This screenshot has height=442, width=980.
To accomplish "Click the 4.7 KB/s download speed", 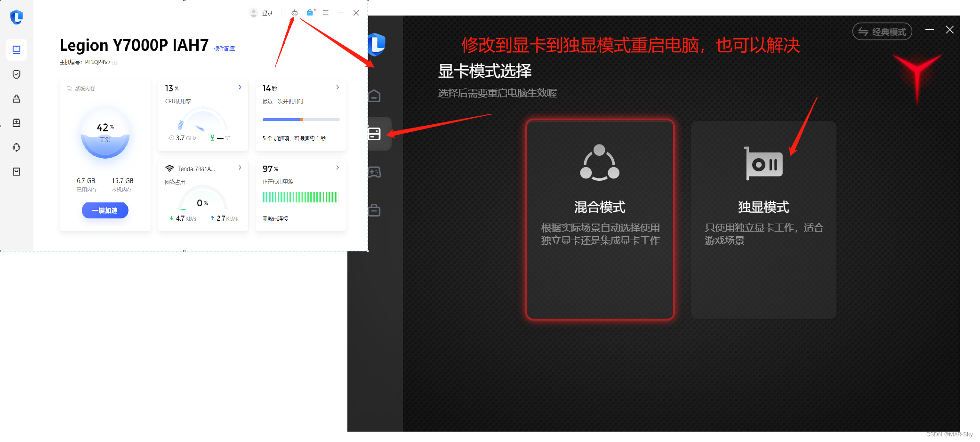I will click(x=183, y=218).
